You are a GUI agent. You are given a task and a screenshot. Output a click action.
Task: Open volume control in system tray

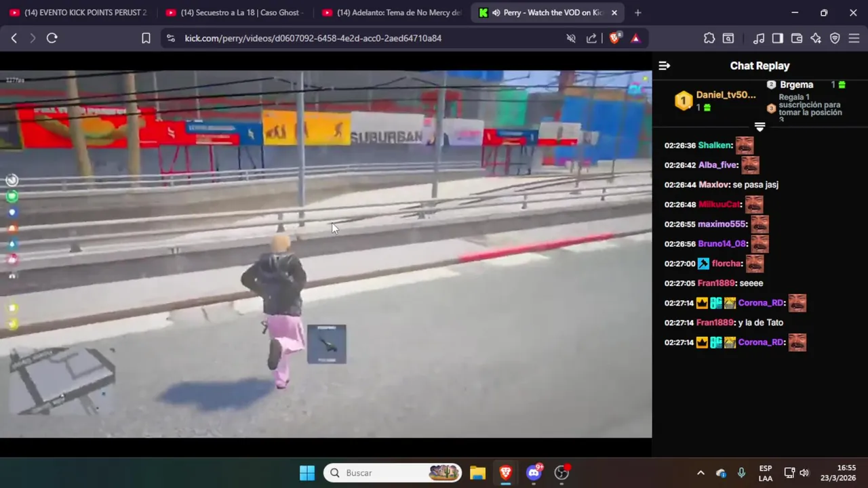(804, 472)
